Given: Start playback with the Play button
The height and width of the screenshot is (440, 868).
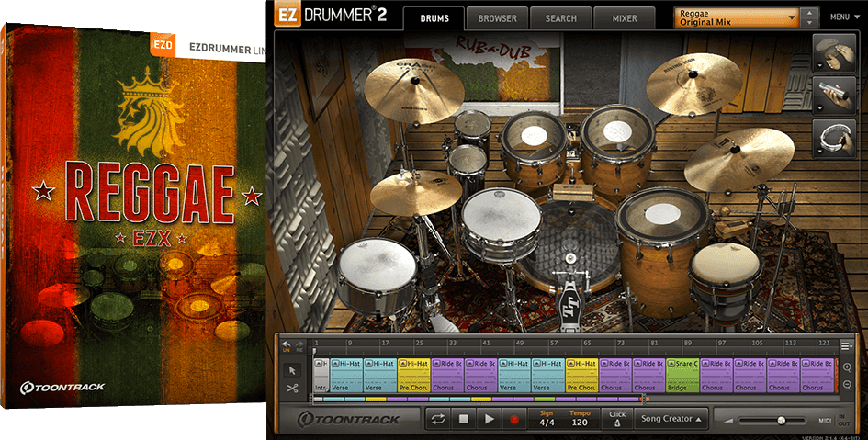Looking at the screenshot, I should coord(489,420).
